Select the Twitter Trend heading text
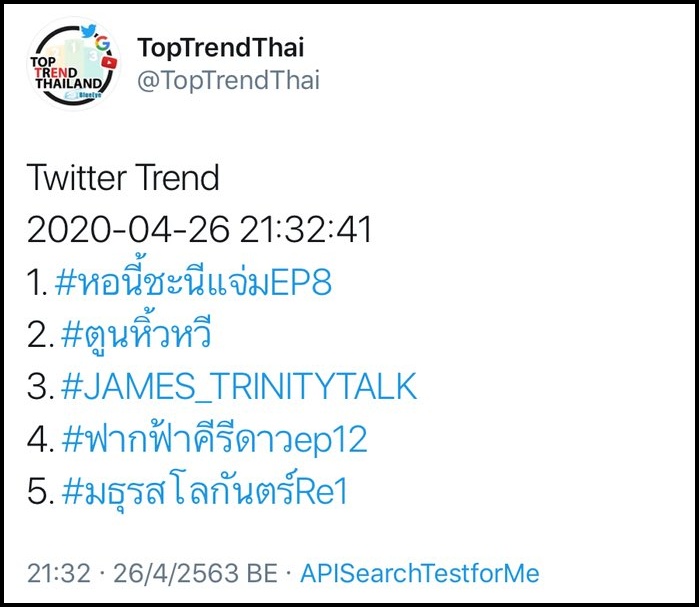The width and height of the screenshot is (699, 607). pyautogui.click(x=123, y=178)
